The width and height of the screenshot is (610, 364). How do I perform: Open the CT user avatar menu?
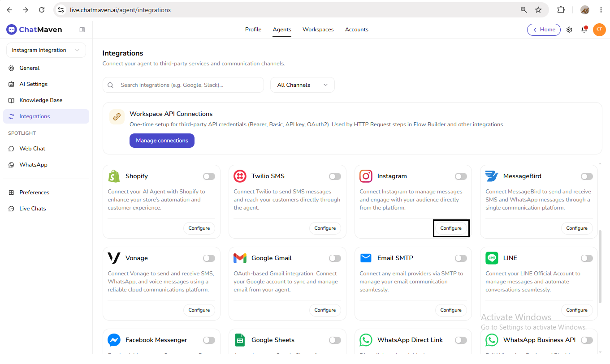599,30
